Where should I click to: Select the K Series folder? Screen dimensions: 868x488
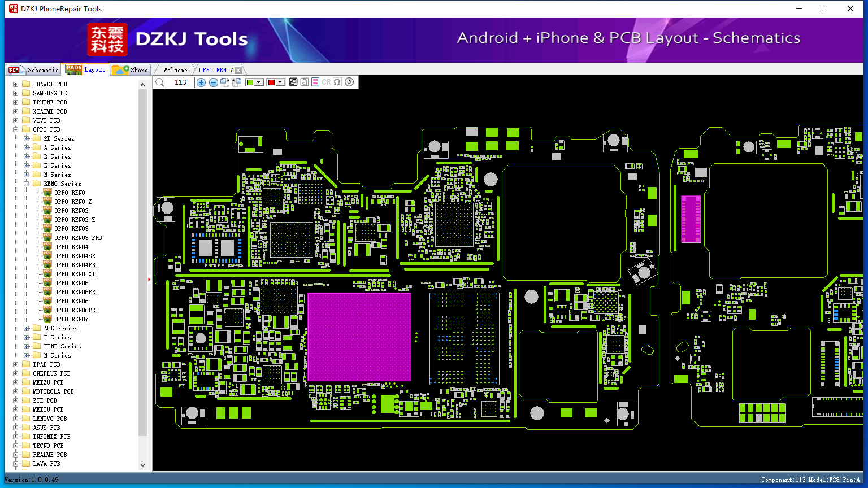click(x=57, y=165)
